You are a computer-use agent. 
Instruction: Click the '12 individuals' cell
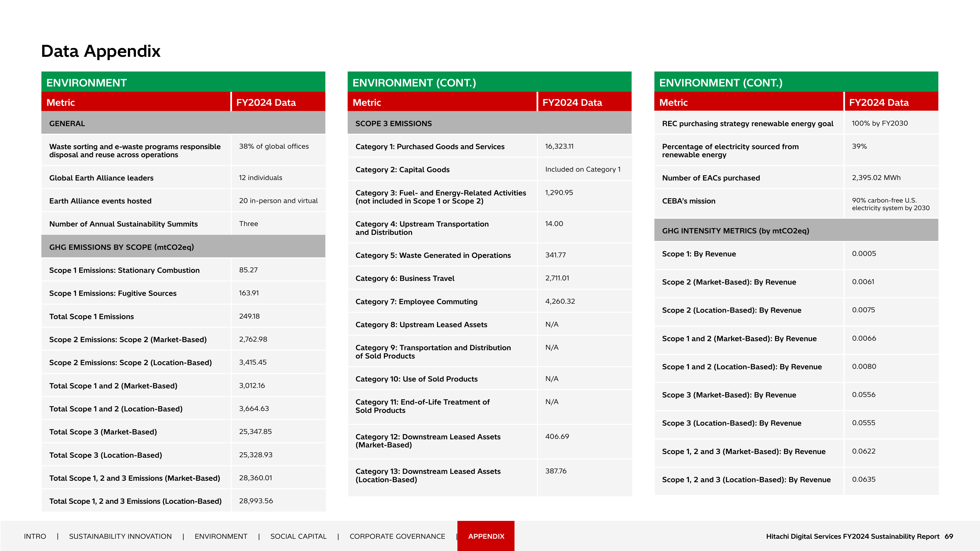(x=261, y=178)
